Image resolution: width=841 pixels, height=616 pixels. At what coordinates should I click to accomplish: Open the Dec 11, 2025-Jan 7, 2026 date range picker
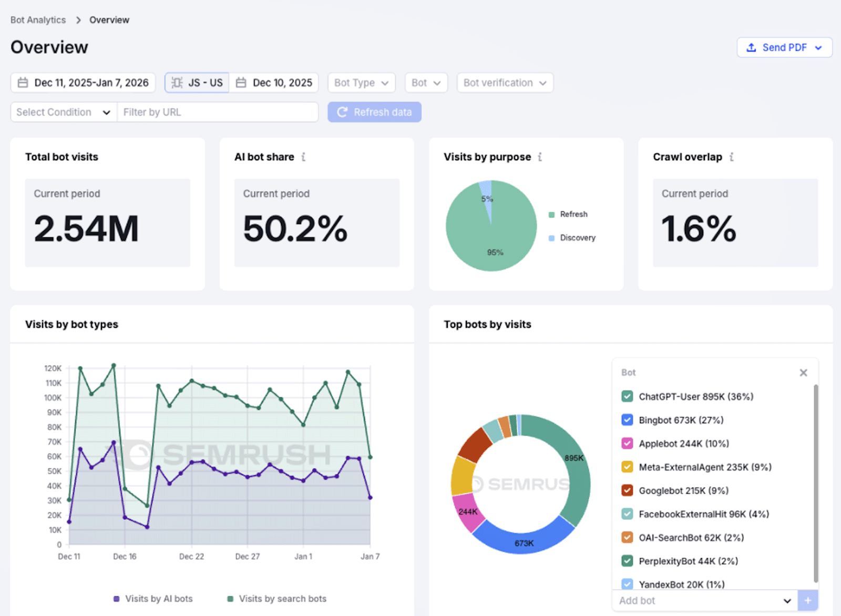83,83
